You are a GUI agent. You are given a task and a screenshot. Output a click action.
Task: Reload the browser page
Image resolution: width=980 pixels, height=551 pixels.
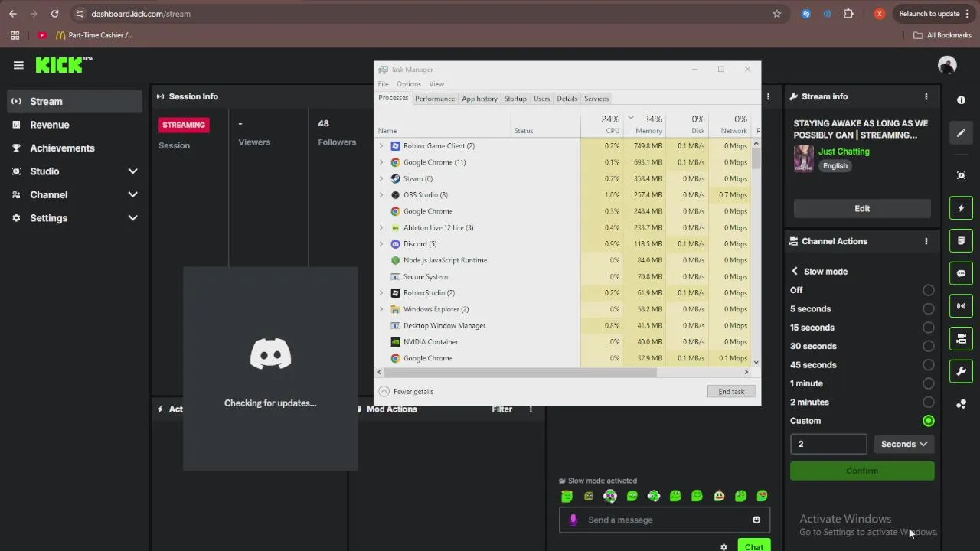coord(54,14)
